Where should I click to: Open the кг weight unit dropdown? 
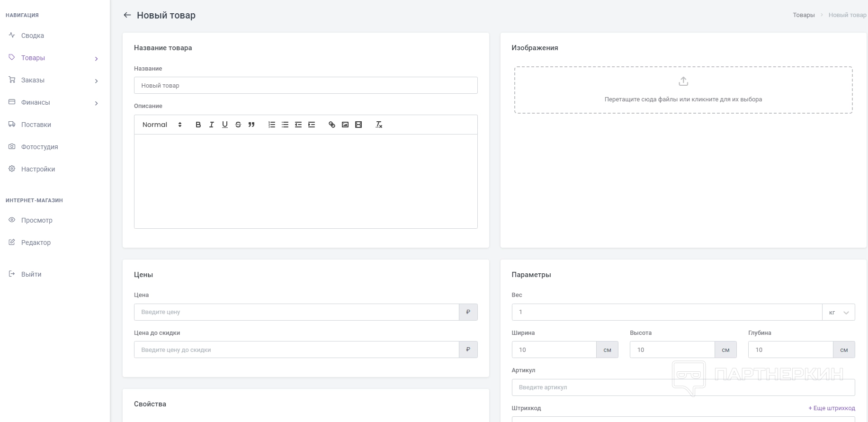click(839, 312)
